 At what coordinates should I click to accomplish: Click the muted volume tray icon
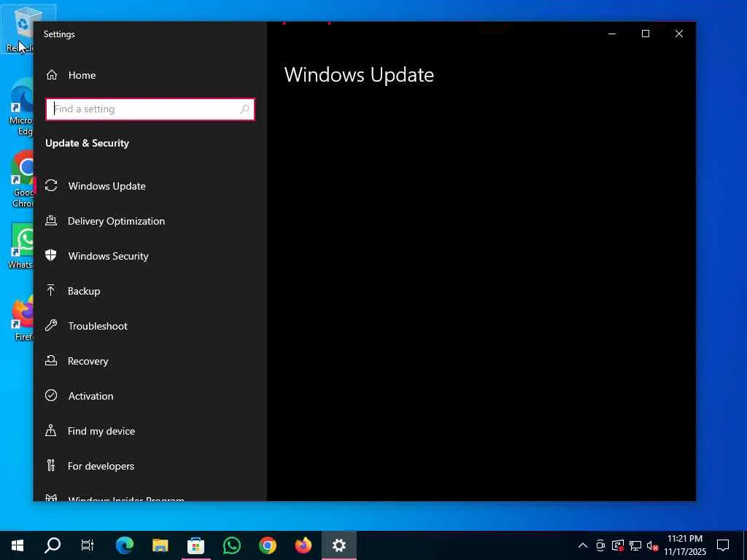pyautogui.click(x=653, y=545)
